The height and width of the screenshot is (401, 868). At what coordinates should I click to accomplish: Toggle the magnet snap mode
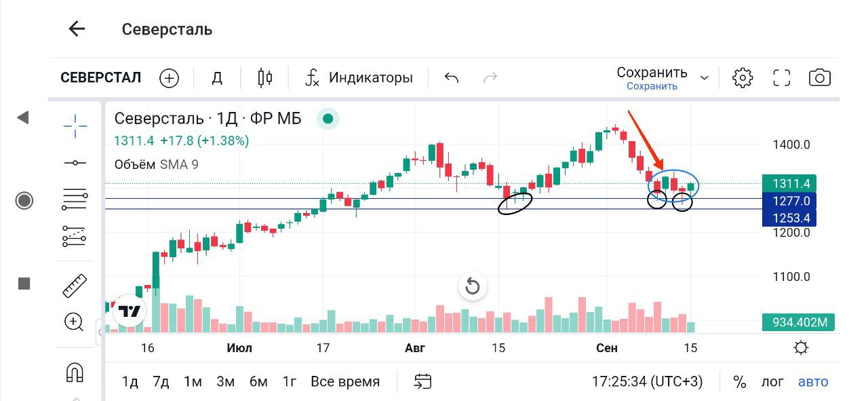tap(75, 372)
